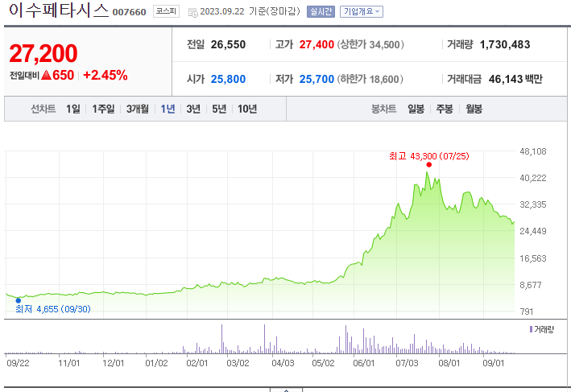This screenshot has height=392, width=571.
Task: Switch to the 월봉 monthly candle chart
Action: (474, 109)
